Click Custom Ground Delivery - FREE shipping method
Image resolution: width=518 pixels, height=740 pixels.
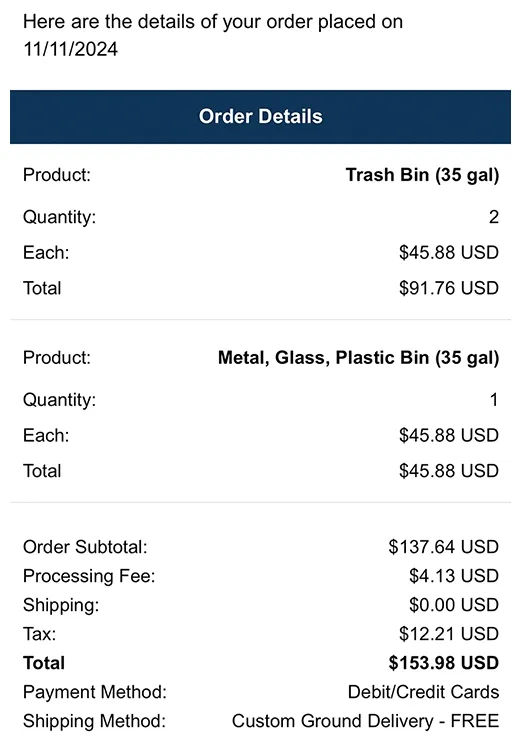tap(365, 721)
